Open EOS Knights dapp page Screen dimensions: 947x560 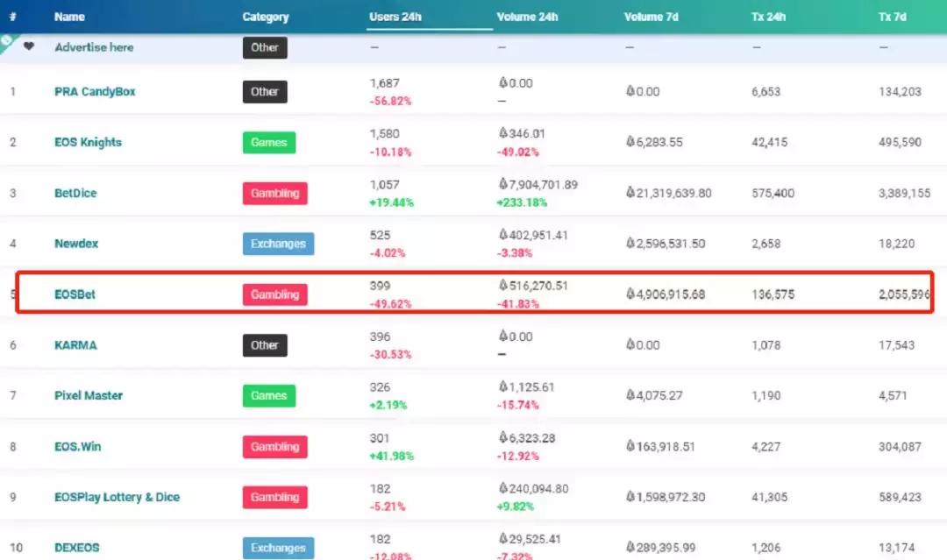click(89, 143)
